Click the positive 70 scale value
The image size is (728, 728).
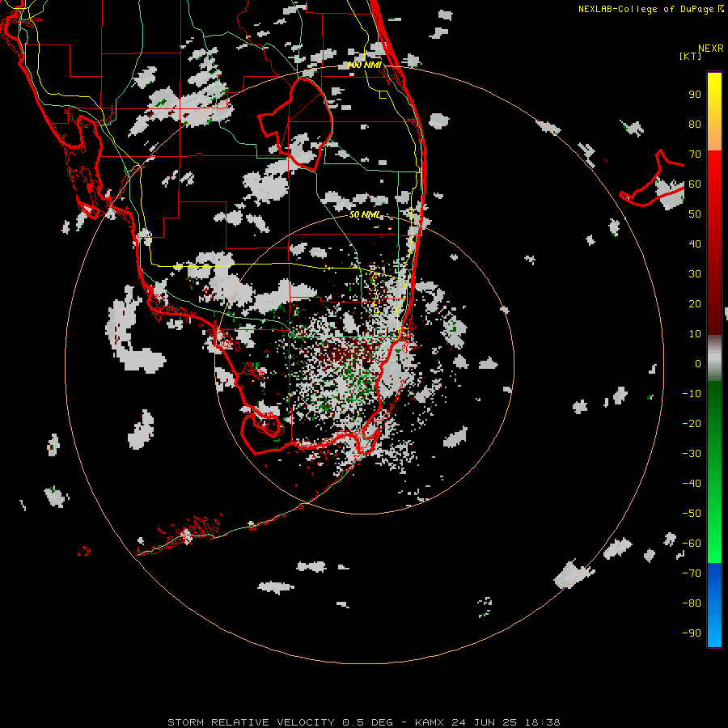point(695,154)
